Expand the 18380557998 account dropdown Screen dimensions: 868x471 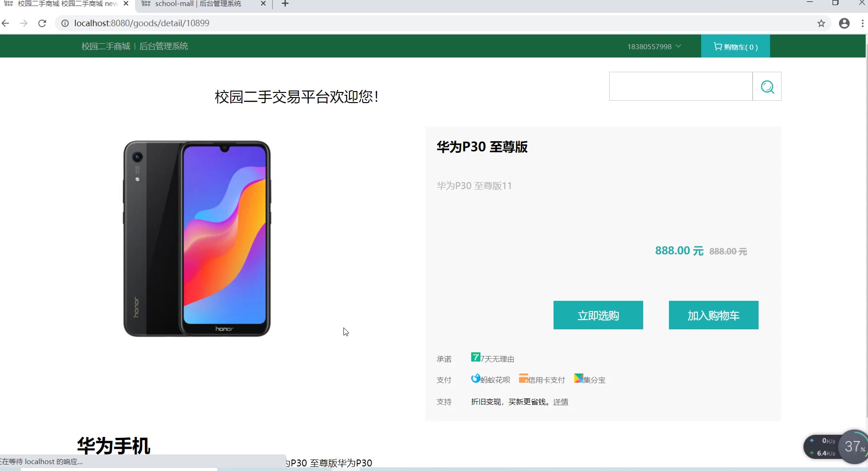[x=654, y=46]
